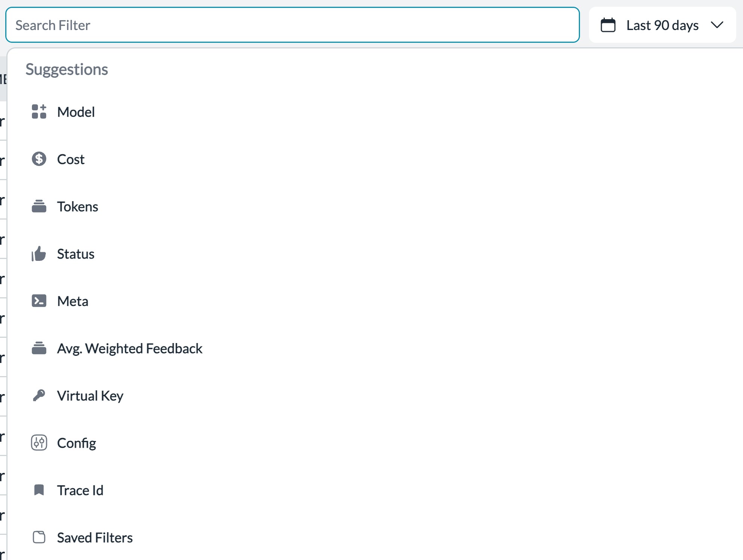Select the Virtual Key suggestion label

click(x=90, y=396)
